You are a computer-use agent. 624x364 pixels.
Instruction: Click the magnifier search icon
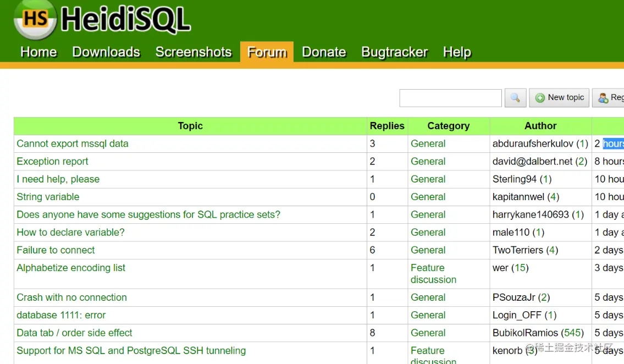click(515, 97)
